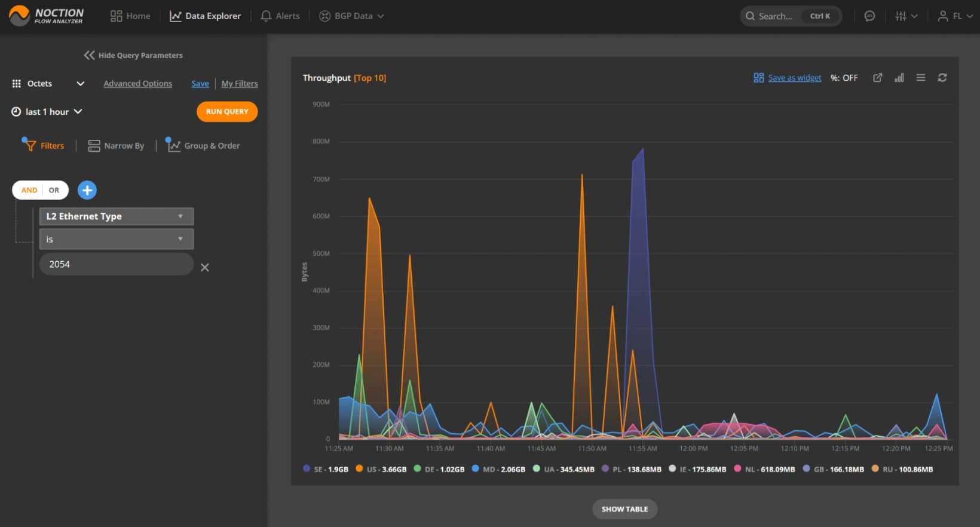The image size is (980, 527).
Task: Click the Save as widget icon
Action: (758, 78)
